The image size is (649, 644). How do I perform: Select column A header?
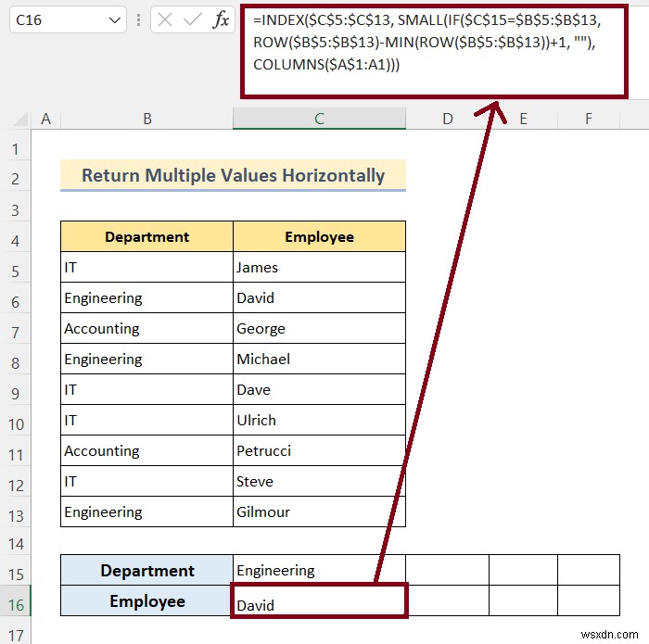point(46,119)
